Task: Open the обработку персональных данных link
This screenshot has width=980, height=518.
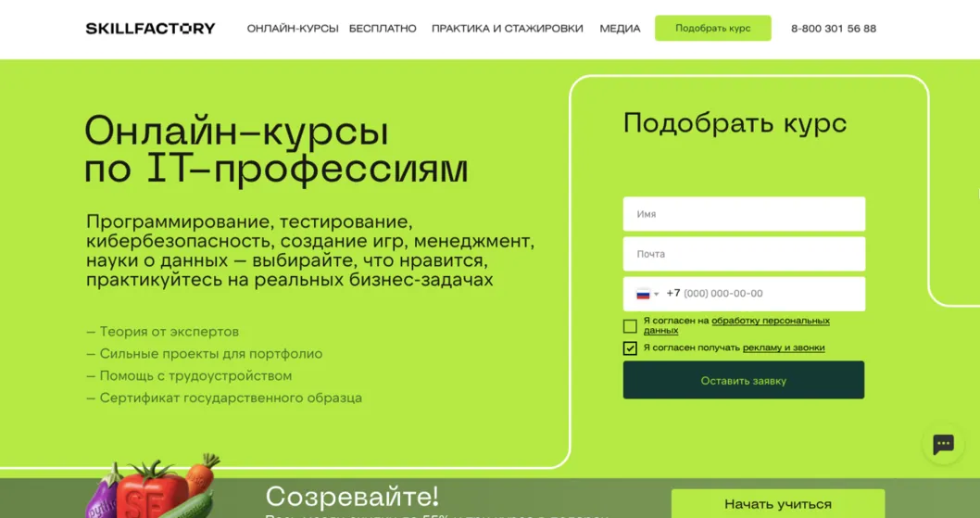Action: [770, 322]
